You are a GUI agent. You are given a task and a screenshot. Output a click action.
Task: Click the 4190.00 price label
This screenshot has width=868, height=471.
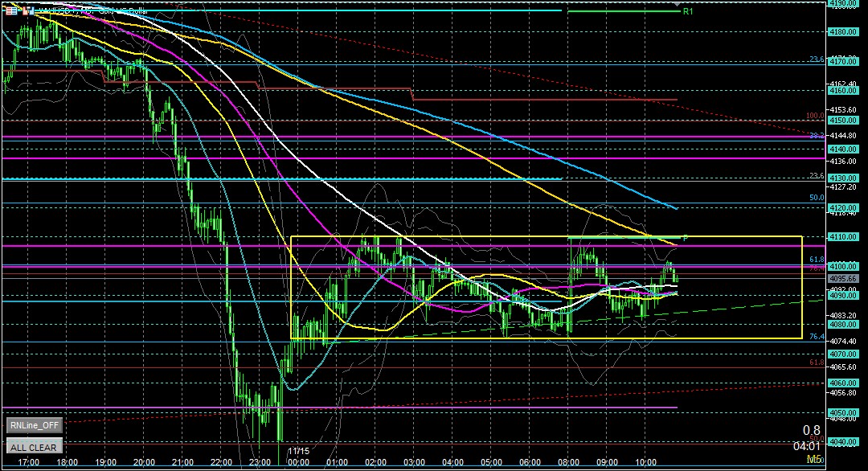tap(843, 4)
